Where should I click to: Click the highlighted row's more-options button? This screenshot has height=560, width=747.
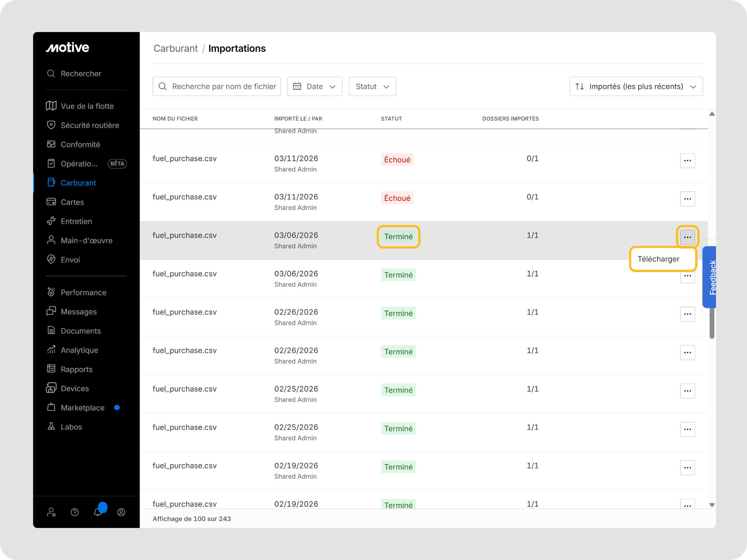688,237
